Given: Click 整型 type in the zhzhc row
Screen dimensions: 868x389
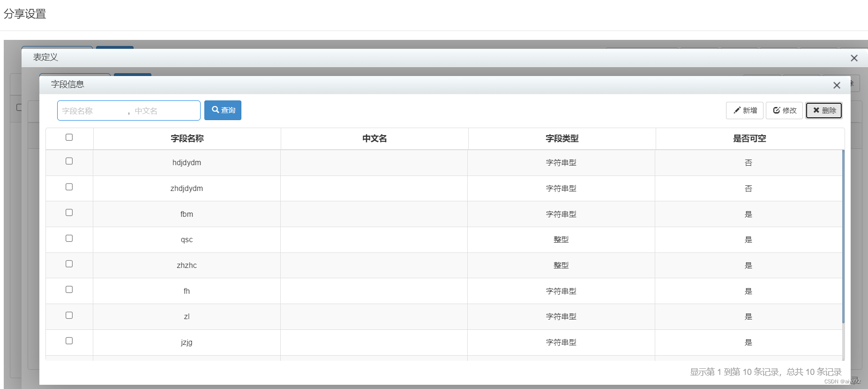Looking at the screenshot, I should [x=561, y=266].
